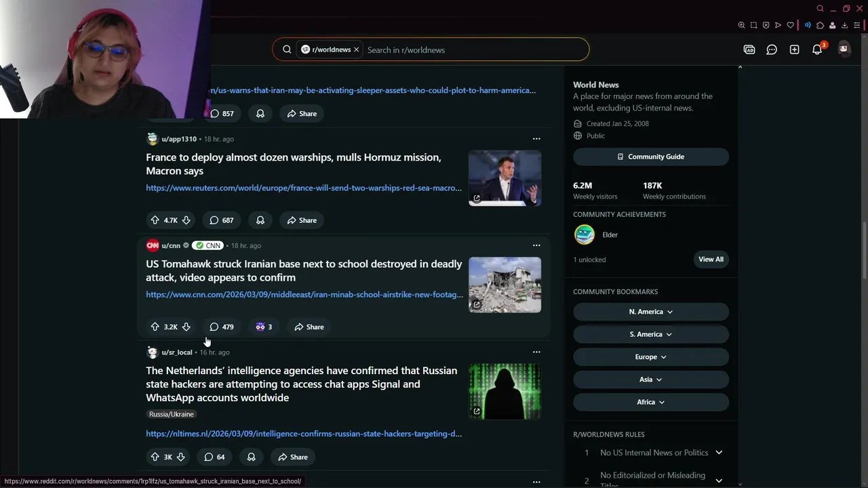The width and height of the screenshot is (868, 488).
Task: Upvote the Netherlands intelligence post
Action: (x=155, y=457)
